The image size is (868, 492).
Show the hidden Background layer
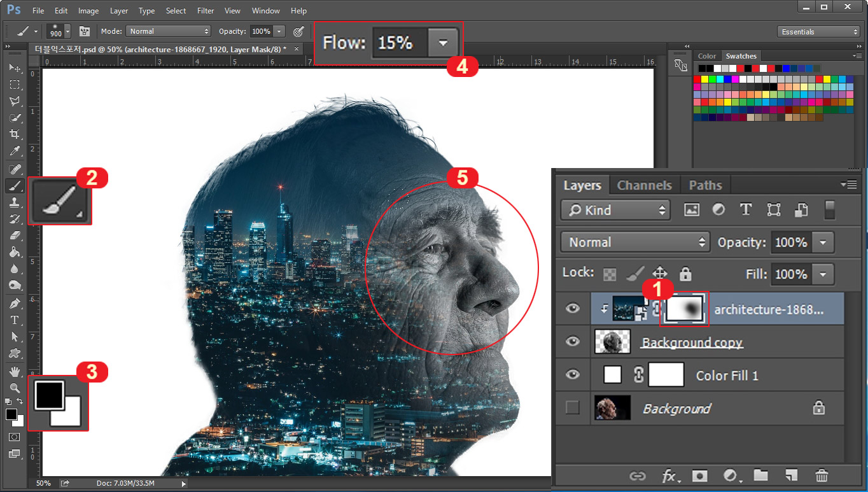tap(573, 408)
